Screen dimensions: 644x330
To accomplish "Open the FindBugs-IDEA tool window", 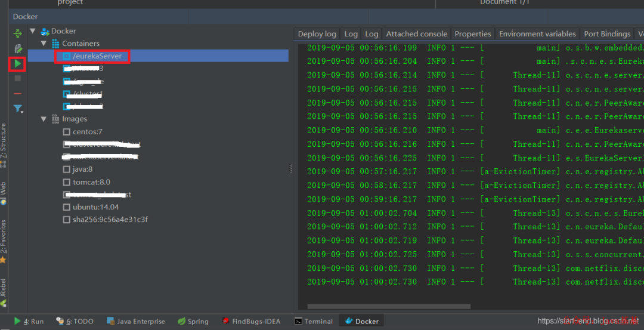I will pos(251,322).
